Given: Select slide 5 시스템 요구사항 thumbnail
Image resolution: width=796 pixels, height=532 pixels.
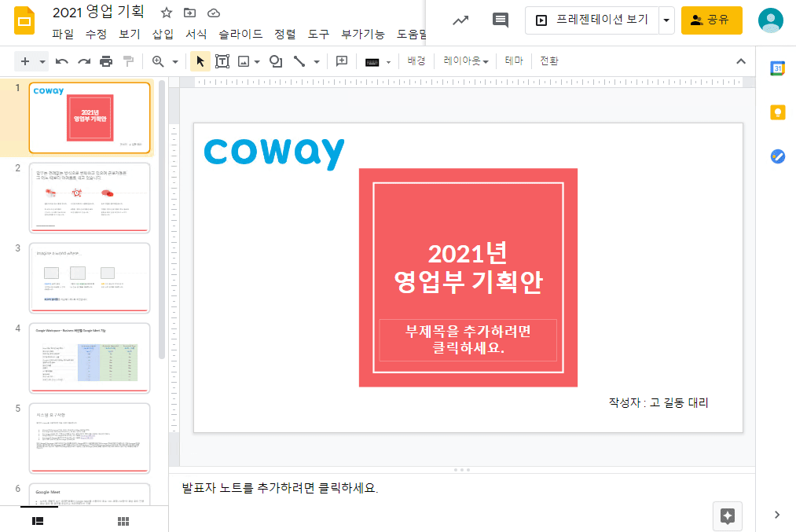Looking at the screenshot, I should [90, 438].
